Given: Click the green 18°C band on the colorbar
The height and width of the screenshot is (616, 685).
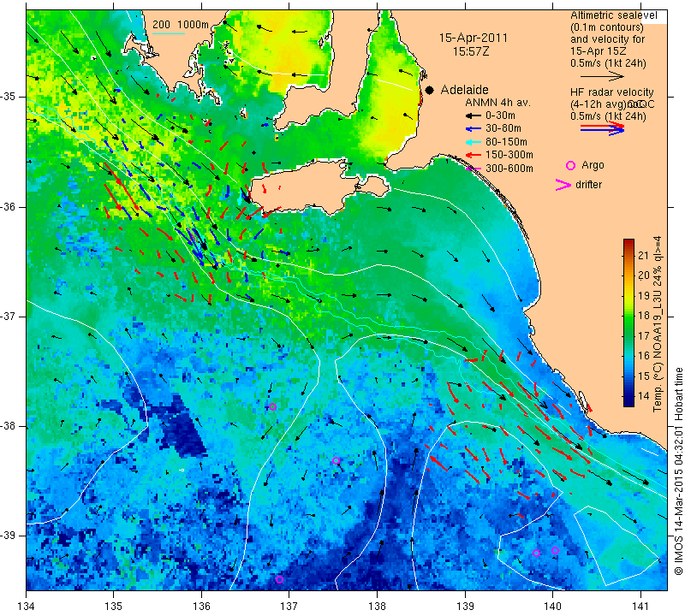Looking at the screenshot, I should [x=628, y=316].
